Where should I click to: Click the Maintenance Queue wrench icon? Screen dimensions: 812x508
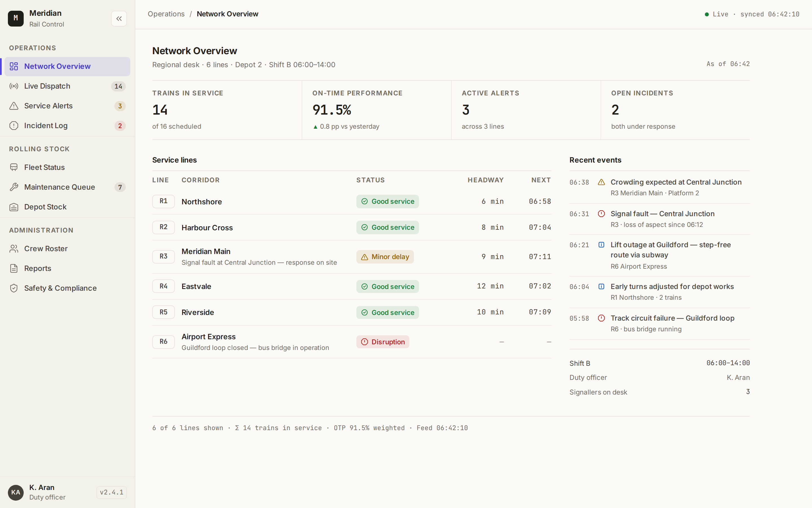click(x=14, y=187)
